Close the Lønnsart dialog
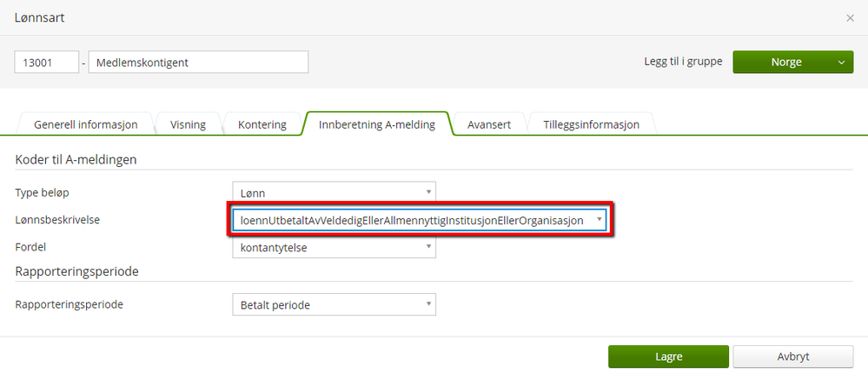The image size is (868, 380). [850, 17]
